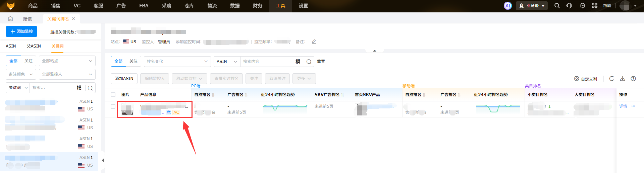Click the fox logo in top-left corner
This screenshot has width=644, height=173.
(11, 6)
